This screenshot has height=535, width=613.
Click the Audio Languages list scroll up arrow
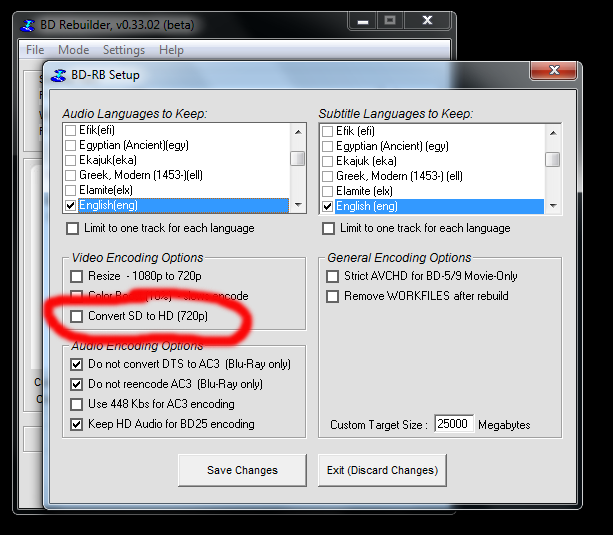coord(298,132)
